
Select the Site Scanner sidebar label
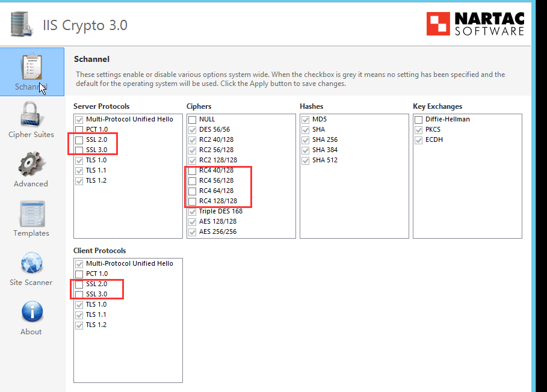tap(31, 282)
